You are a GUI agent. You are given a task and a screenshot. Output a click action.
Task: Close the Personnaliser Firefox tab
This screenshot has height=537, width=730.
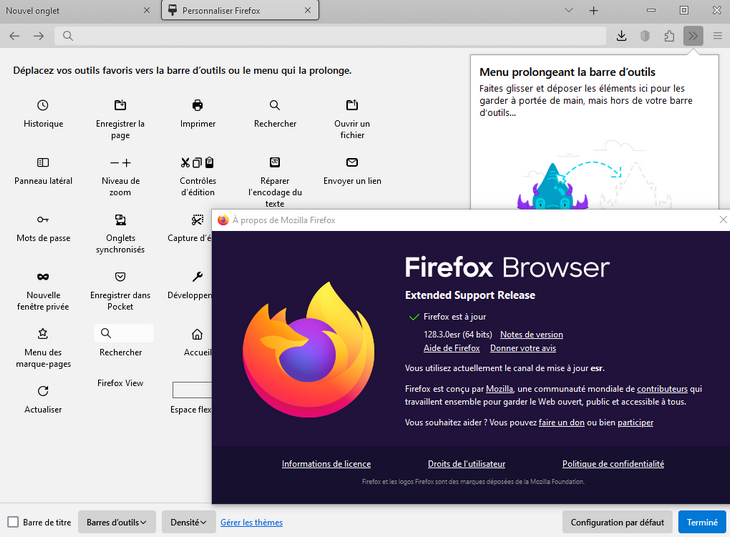pos(308,10)
